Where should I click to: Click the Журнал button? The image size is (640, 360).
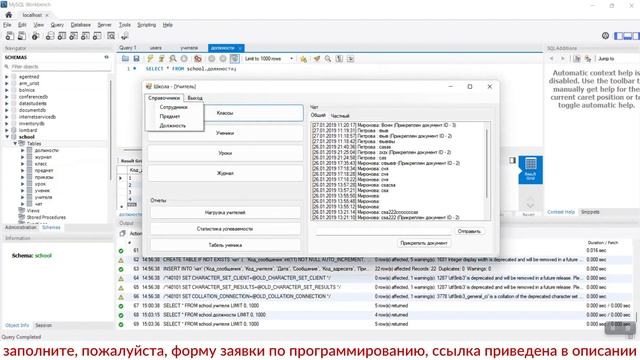click(225, 173)
